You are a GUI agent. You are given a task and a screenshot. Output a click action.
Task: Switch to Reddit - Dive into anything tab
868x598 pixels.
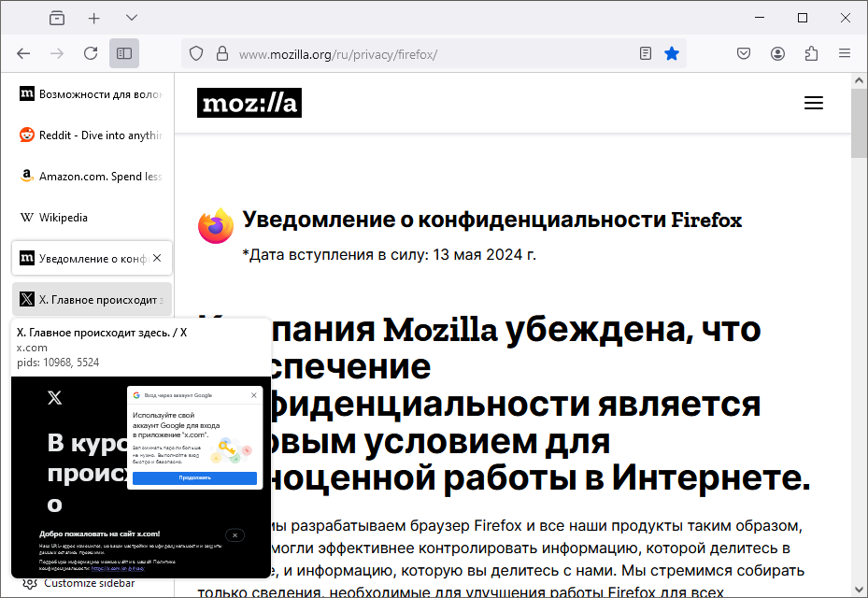coord(92,135)
